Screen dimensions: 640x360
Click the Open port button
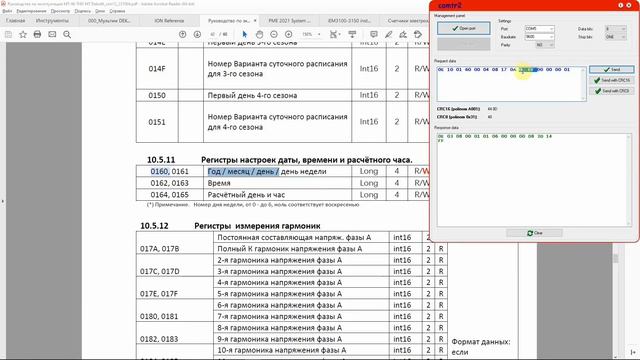464,28
